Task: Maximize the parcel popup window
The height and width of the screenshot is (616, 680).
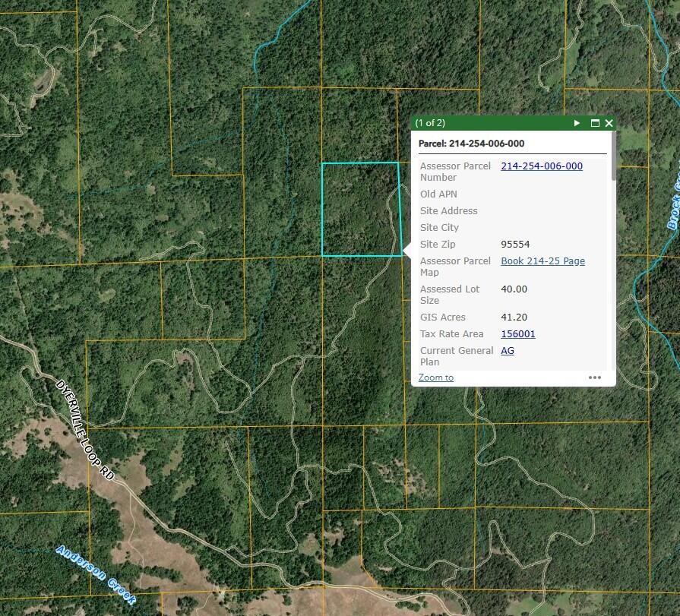Action: click(595, 123)
